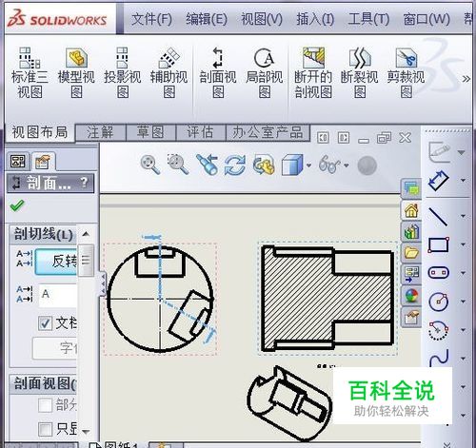
Task: Switch to the 视图布局 tab
Action: click(40, 132)
